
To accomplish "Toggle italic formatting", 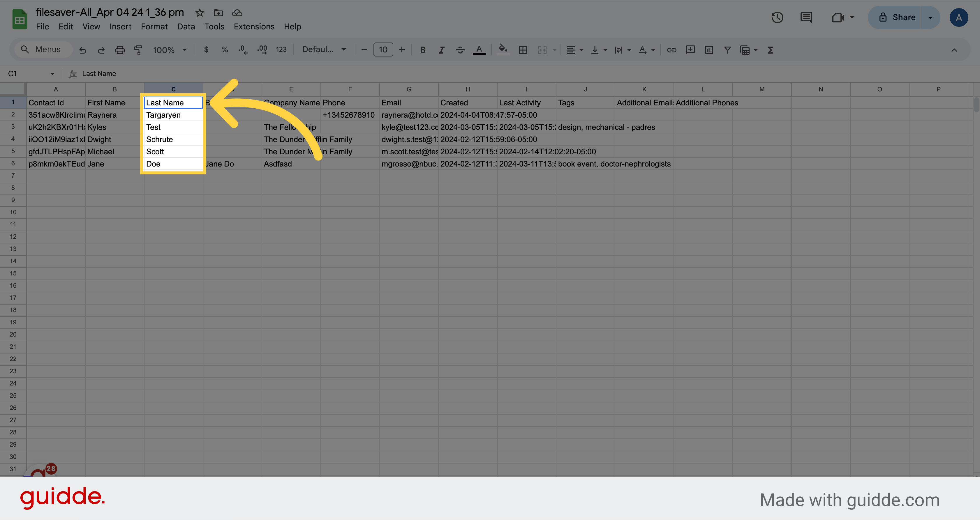I will 441,50.
